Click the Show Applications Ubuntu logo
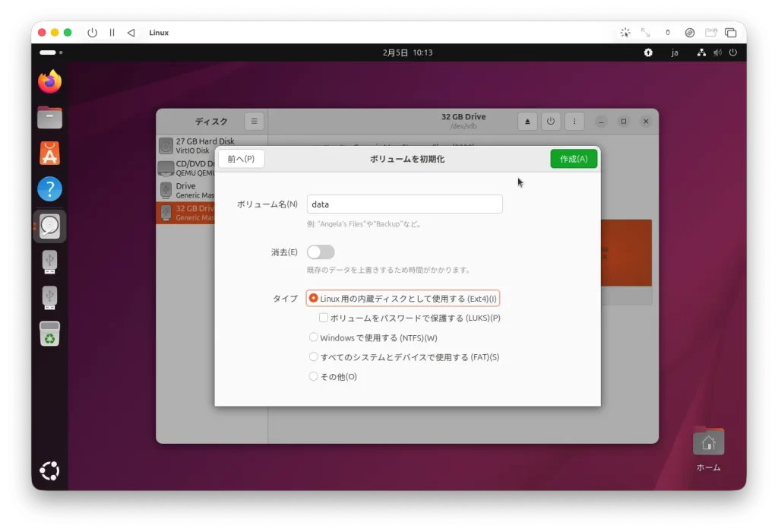 click(50, 471)
